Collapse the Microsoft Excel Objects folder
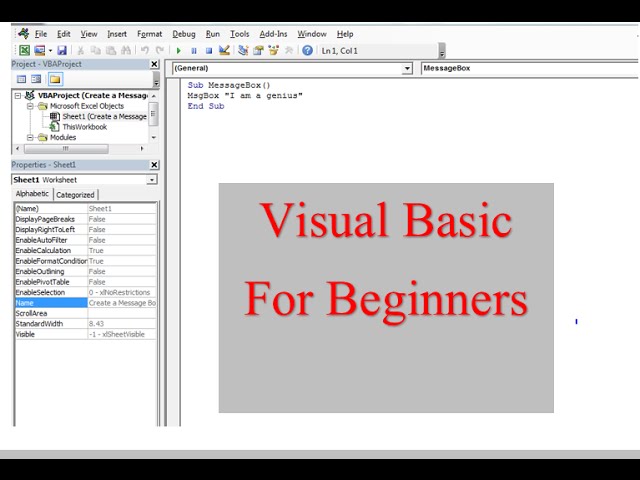The width and height of the screenshot is (640, 480). point(30,106)
